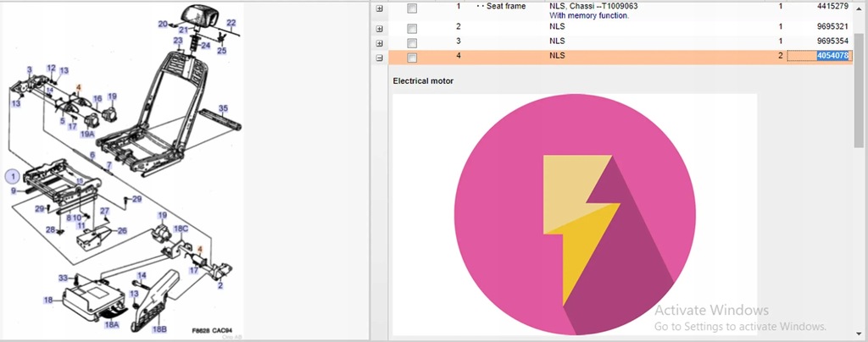Image resolution: width=868 pixels, height=342 pixels.
Task: Click the Electrical motor heading
Action: 423,81
